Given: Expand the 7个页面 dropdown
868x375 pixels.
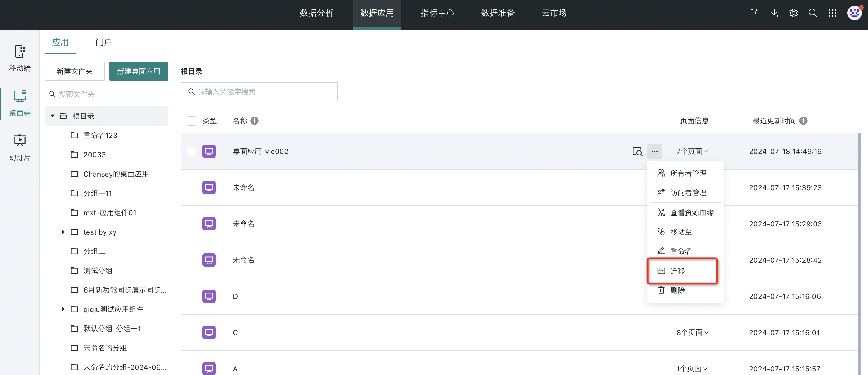Looking at the screenshot, I should tap(692, 152).
